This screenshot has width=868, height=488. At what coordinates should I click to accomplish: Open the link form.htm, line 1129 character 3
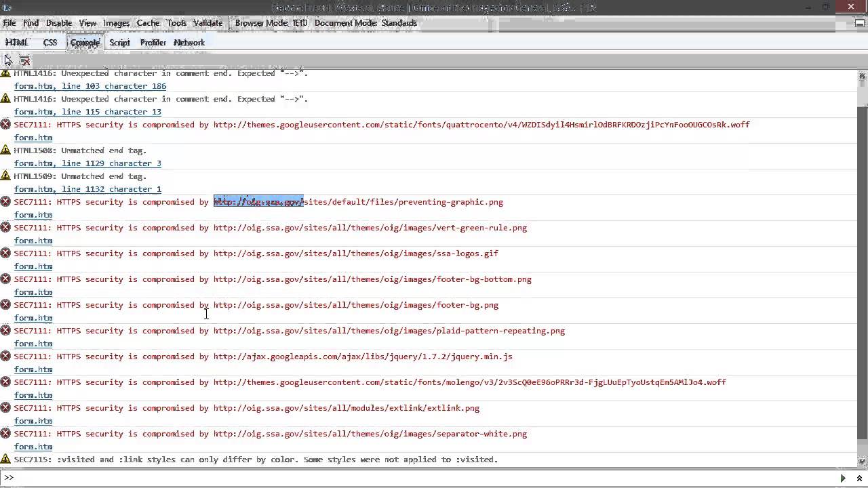click(x=87, y=163)
